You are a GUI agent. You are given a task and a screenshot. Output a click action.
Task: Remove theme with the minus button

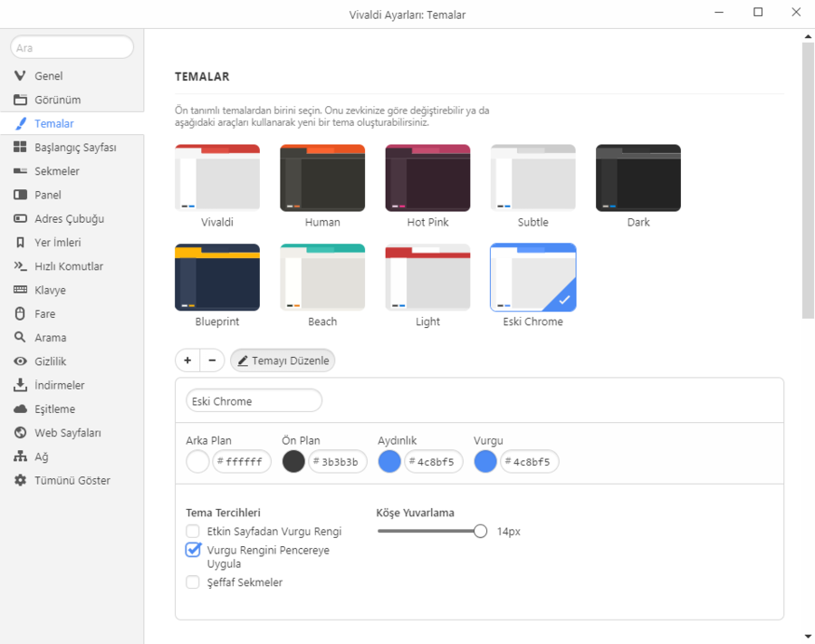(x=212, y=360)
